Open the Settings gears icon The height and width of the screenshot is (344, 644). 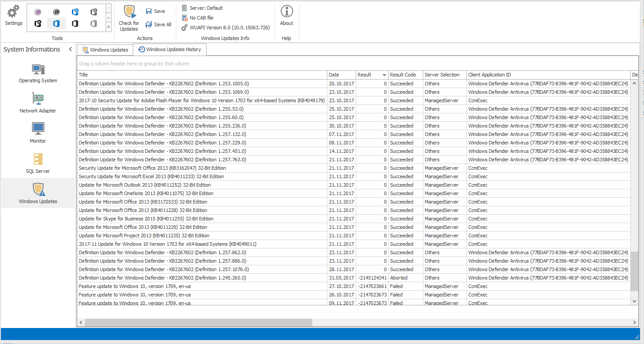tap(14, 12)
